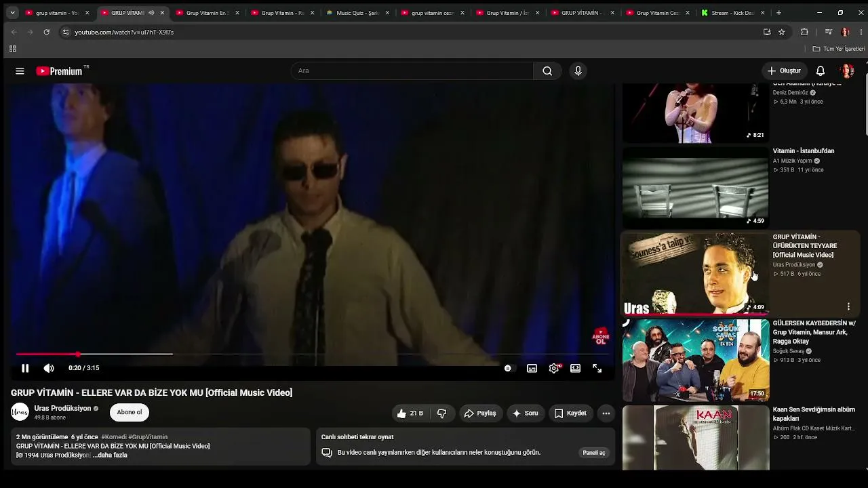The height and width of the screenshot is (488, 868).
Task: Click the ABONE OL watermark on video
Action: (x=600, y=338)
